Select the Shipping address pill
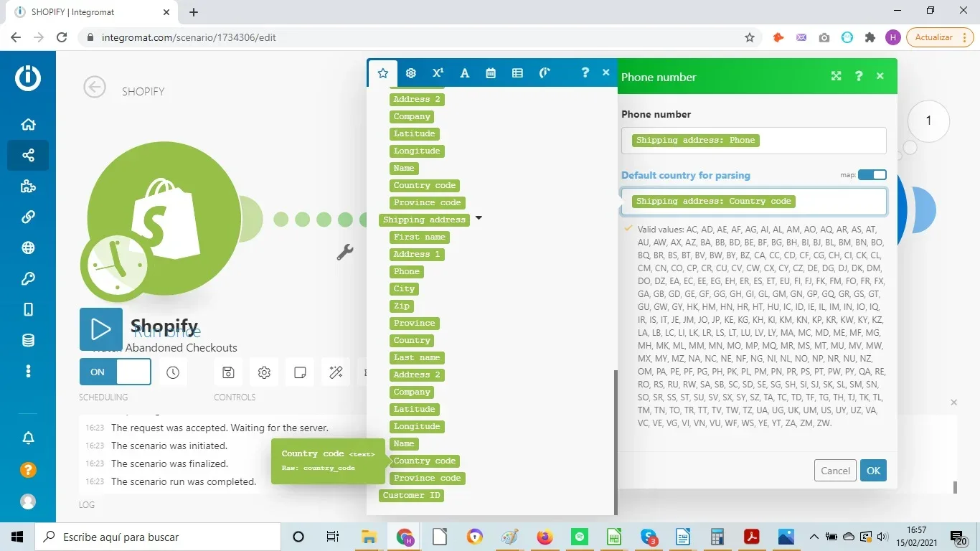The height and width of the screenshot is (551, 980). point(424,220)
